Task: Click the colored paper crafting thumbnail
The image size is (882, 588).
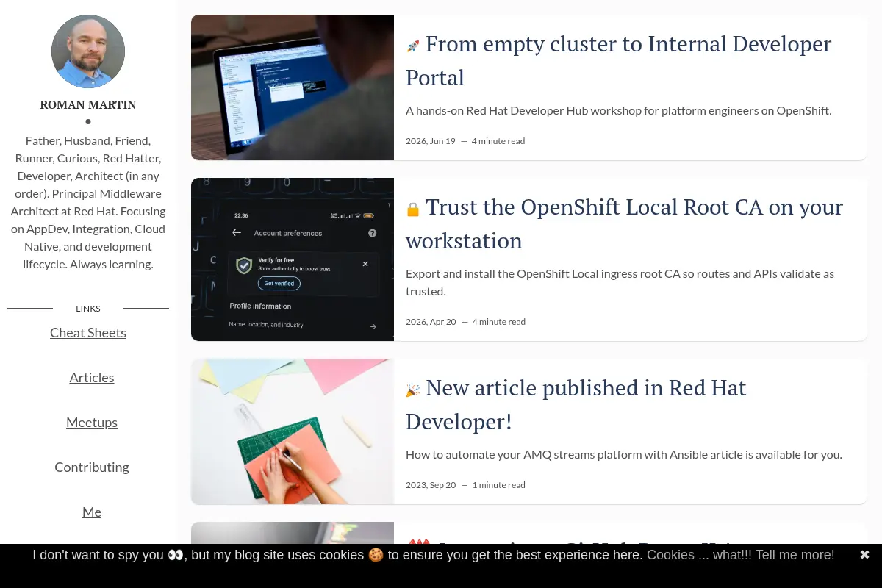Action: click(x=293, y=431)
